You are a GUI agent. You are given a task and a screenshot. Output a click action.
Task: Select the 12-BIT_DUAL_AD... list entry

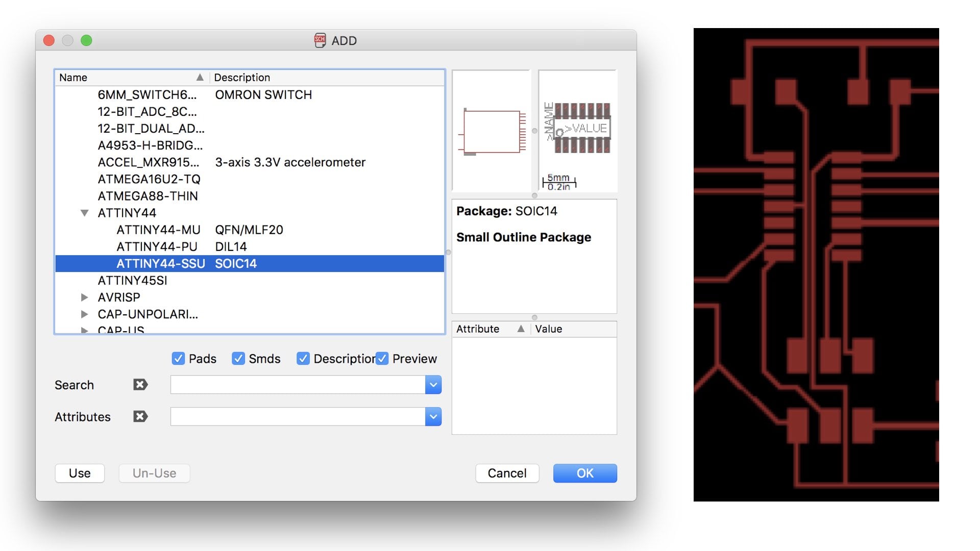point(250,128)
